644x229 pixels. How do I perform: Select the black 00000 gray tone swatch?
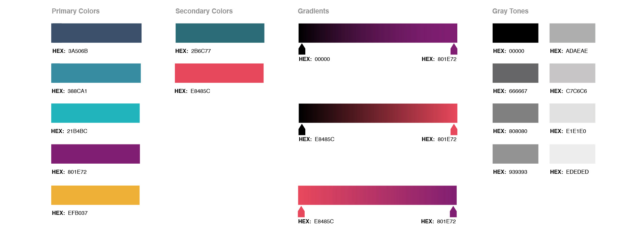click(x=515, y=33)
